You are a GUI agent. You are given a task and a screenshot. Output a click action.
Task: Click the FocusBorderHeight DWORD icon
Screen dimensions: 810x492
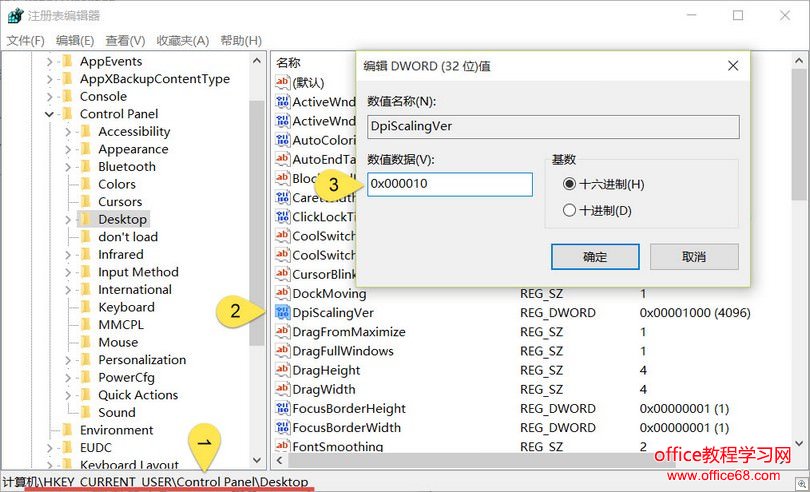[283, 408]
